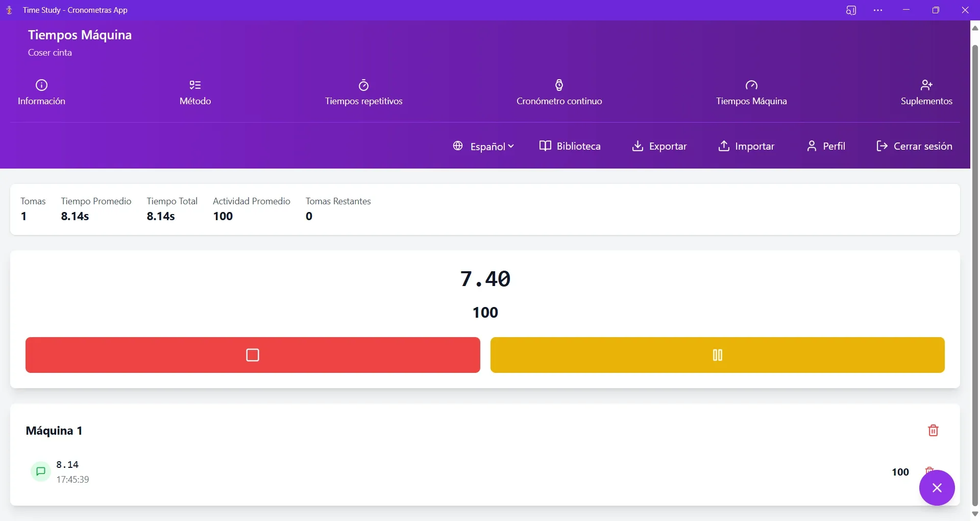Open the Suplementos tab

click(926, 92)
